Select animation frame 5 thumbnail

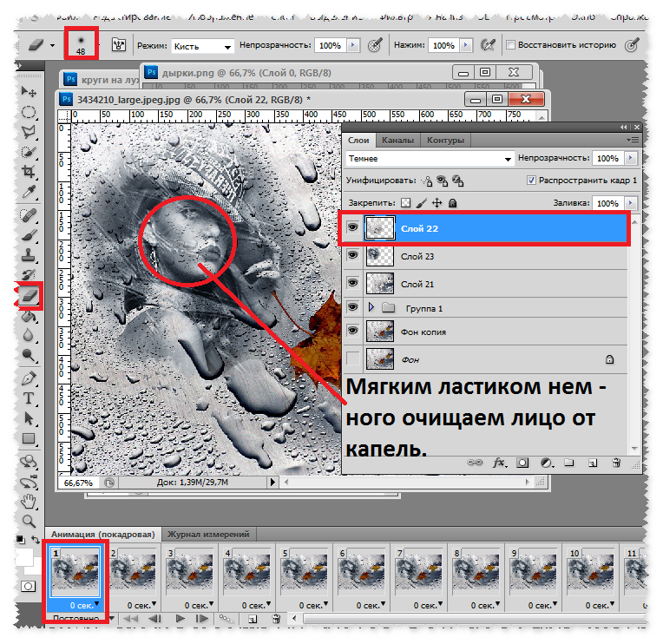(x=304, y=573)
